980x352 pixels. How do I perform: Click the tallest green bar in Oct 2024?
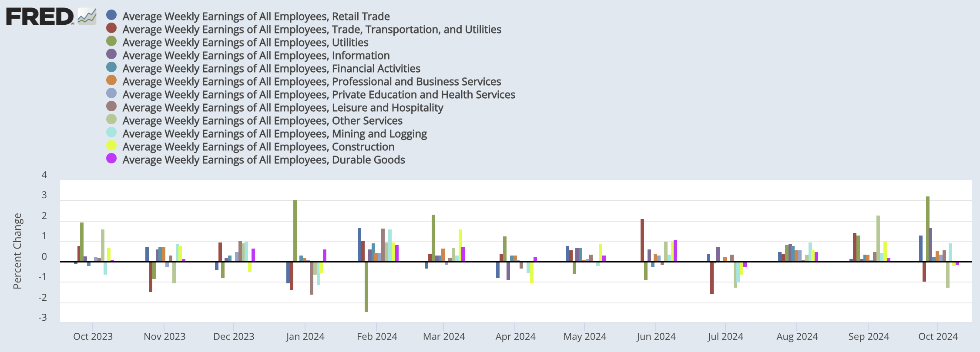[928, 229]
